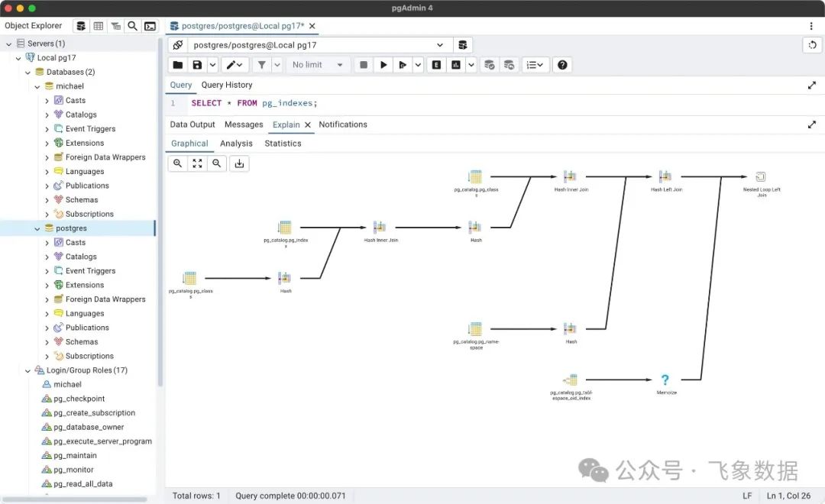The height and width of the screenshot is (504, 825).
Task: Open the execute options dropdown arrow
Action: pyautogui.click(x=418, y=65)
